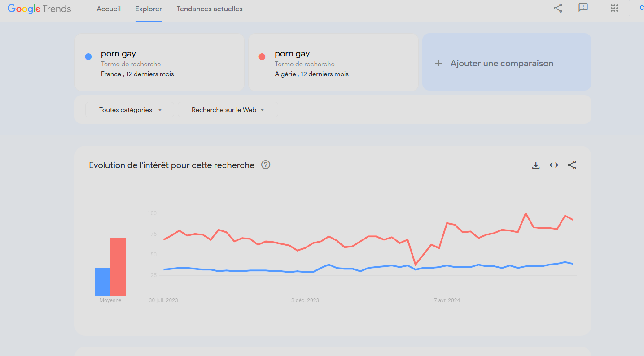644x356 pixels.
Task: Click the blue France color dot
Action: click(x=88, y=56)
